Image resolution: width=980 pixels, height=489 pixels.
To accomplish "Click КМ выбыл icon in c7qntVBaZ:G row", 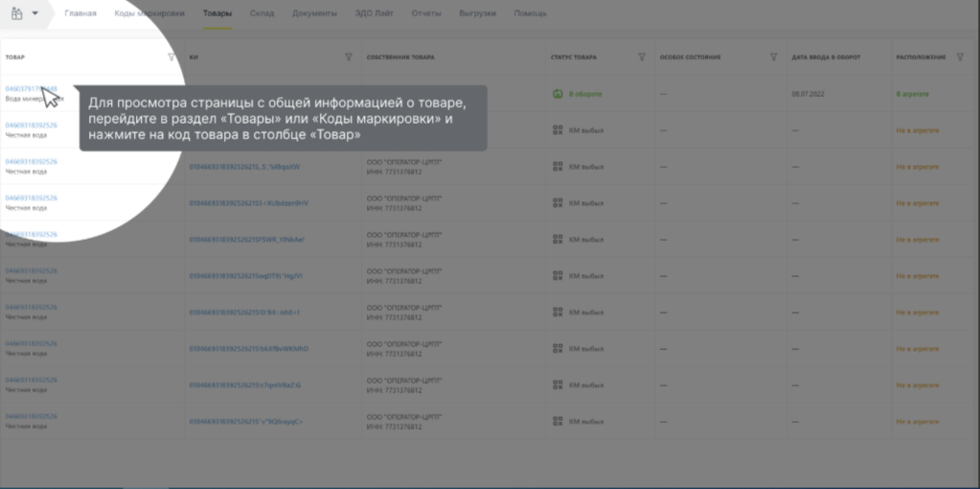I will tap(558, 384).
